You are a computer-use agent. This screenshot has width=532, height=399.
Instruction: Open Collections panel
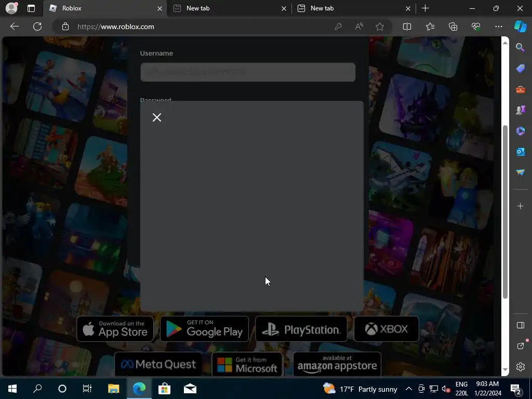pos(453,26)
